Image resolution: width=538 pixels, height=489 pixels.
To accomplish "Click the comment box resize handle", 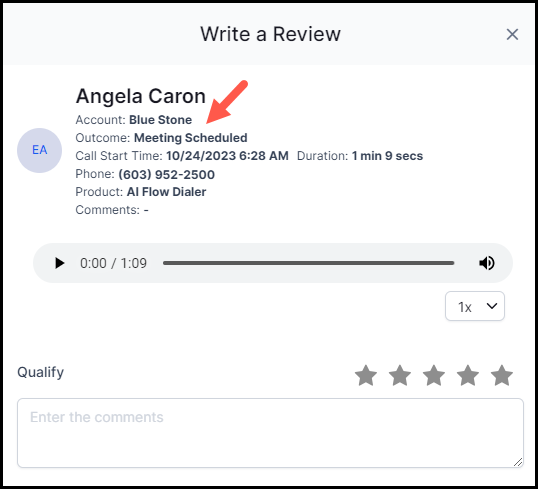I will [518, 462].
